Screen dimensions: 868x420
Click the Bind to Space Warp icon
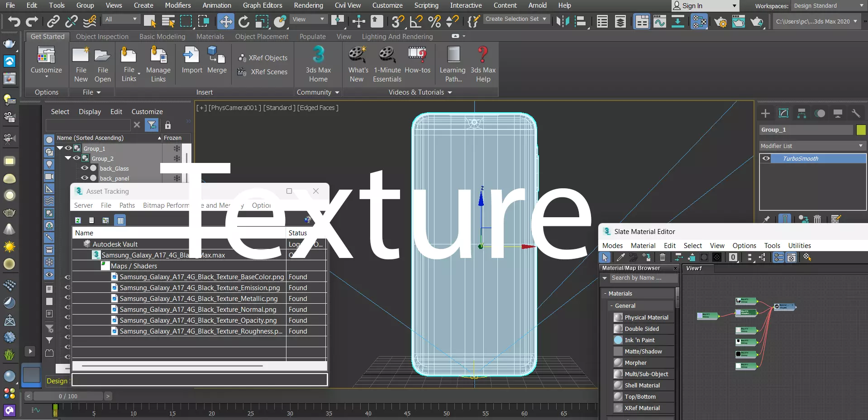tap(90, 21)
